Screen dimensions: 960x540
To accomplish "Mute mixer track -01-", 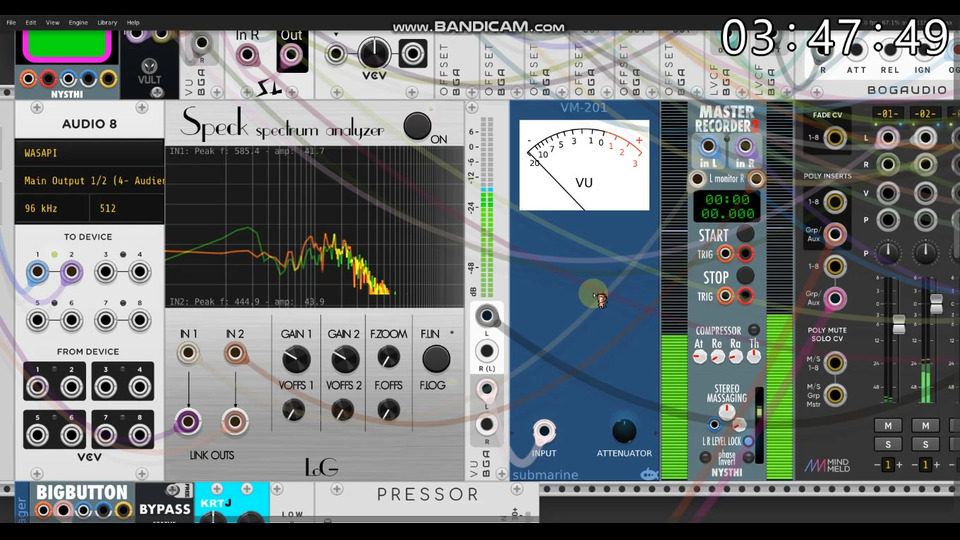I will coord(888,426).
